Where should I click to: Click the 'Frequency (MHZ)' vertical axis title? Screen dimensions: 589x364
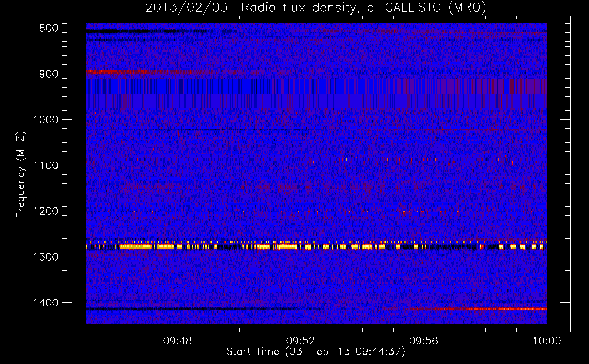[x=21, y=175]
